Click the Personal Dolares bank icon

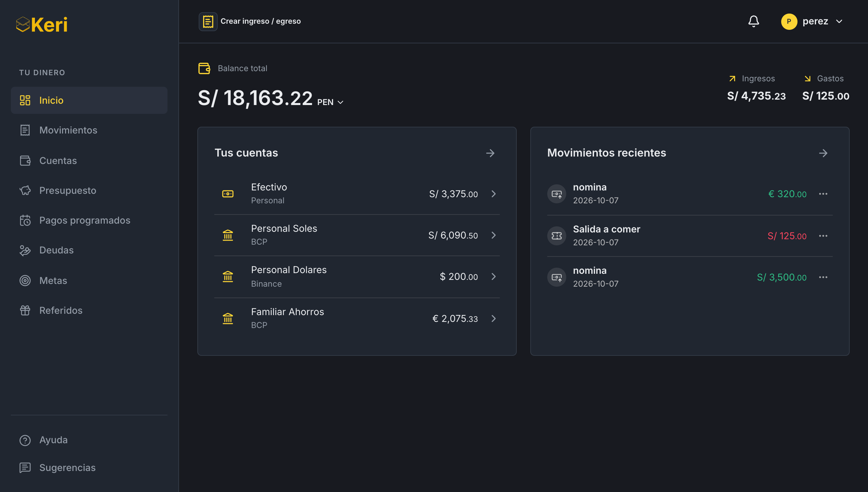tap(228, 276)
